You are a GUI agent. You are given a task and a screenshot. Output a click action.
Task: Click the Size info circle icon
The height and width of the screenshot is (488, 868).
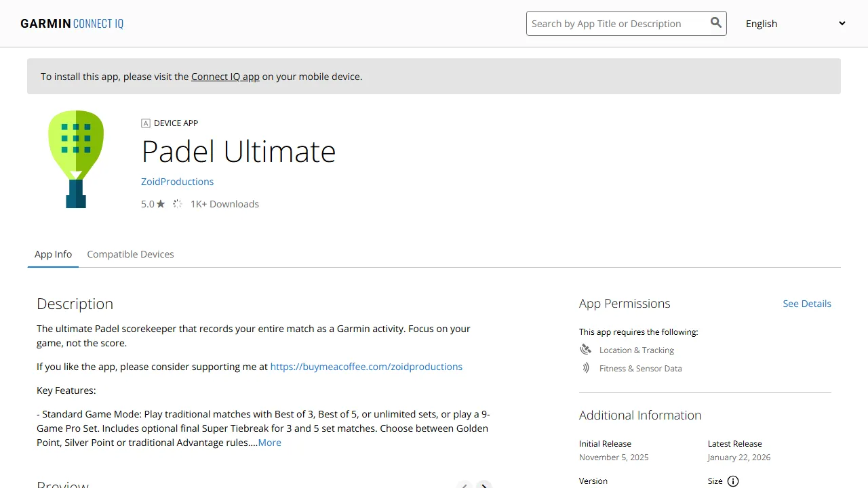[x=733, y=481]
